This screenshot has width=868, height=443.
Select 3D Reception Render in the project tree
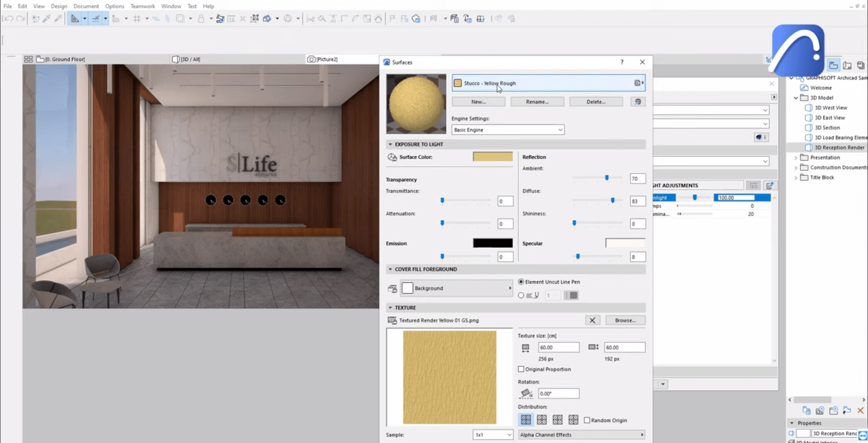839,147
